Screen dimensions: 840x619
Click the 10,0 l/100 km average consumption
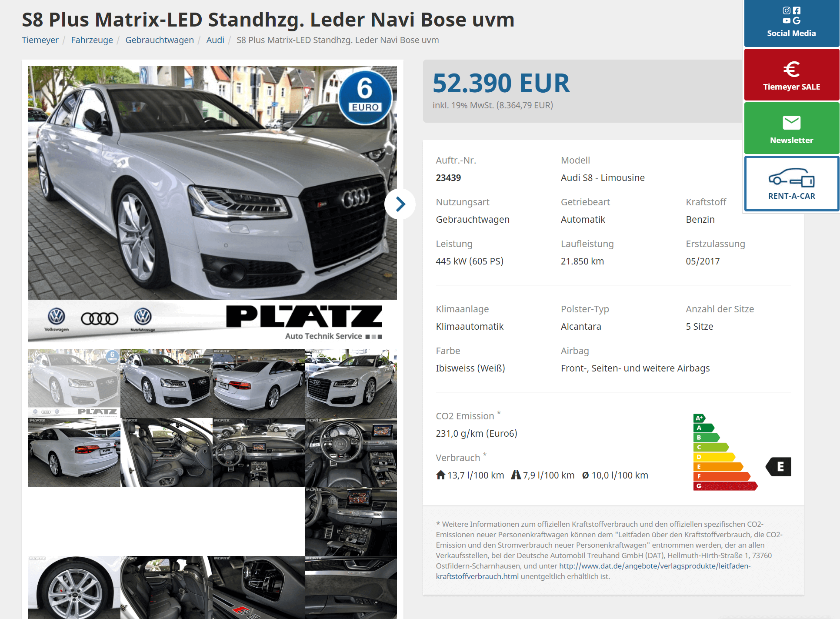point(615,475)
